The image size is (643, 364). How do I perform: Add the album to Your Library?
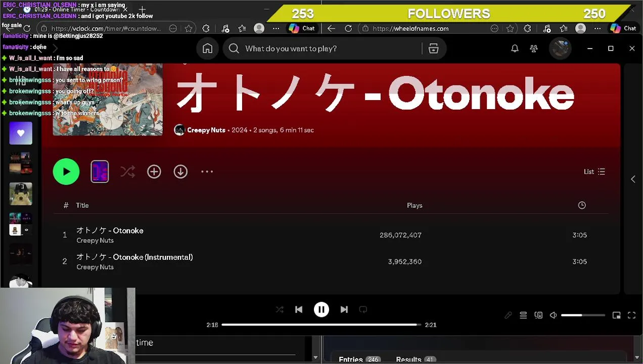(x=154, y=172)
